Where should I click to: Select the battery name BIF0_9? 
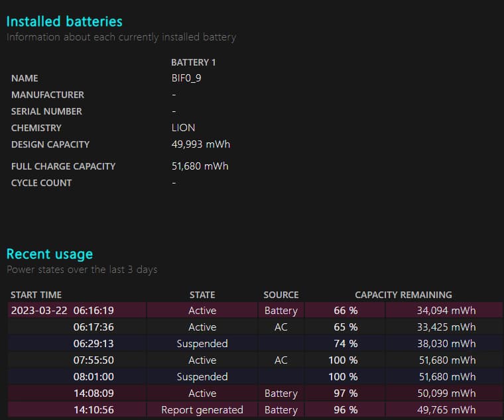tap(188, 78)
